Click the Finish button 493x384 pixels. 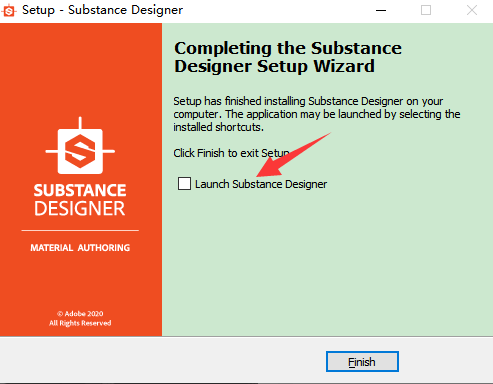tap(362, 361)
